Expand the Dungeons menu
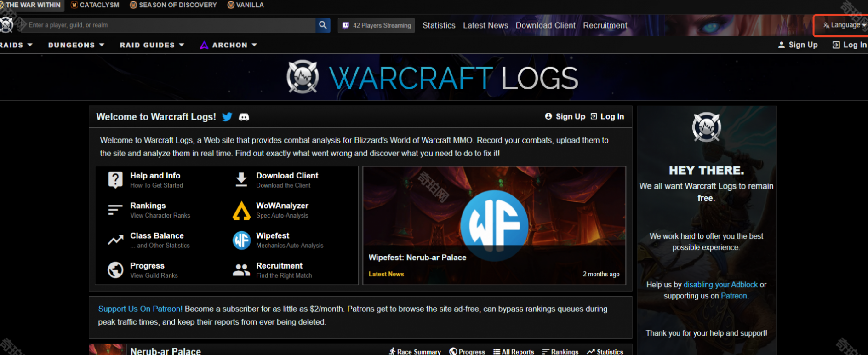Screen dimensions: 868x355 pos(76,45)
